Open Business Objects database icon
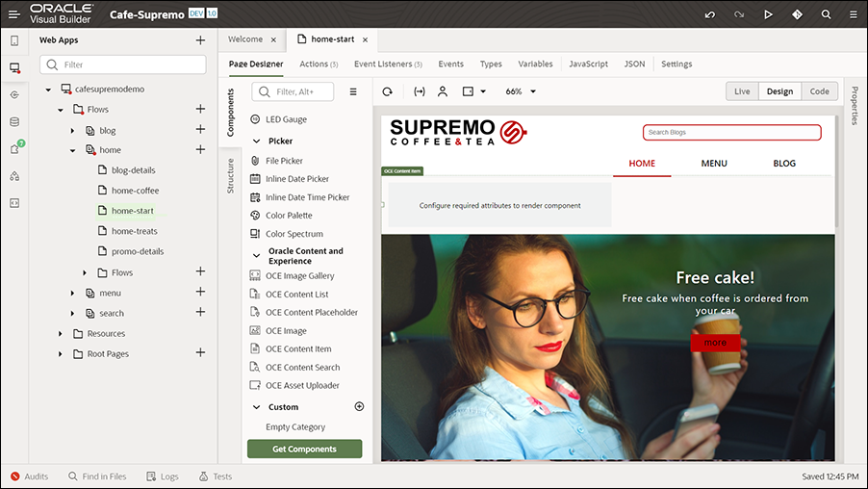 14,122
